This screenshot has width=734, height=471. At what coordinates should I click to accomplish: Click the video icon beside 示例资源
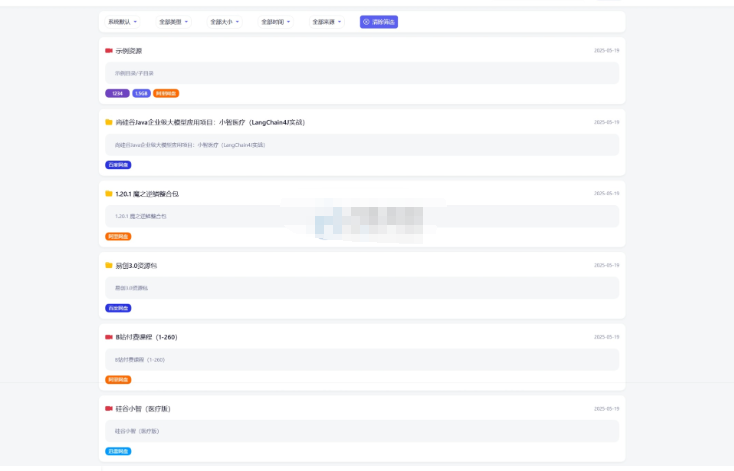pyautogui.click(x=109, y=51)
